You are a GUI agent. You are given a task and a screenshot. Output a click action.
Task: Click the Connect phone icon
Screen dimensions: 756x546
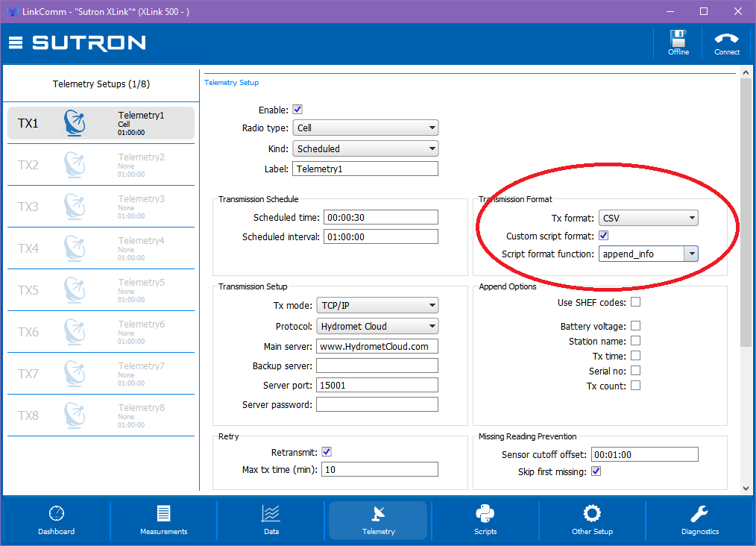[727, 39]
